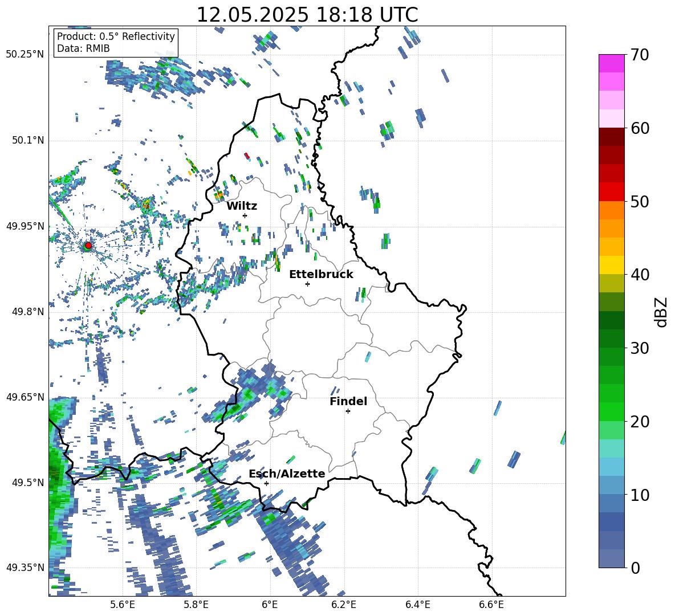Click the dark green 30 dBZ colorbar segment
Viewport: 675px width, 616px height.
point(611,338)
